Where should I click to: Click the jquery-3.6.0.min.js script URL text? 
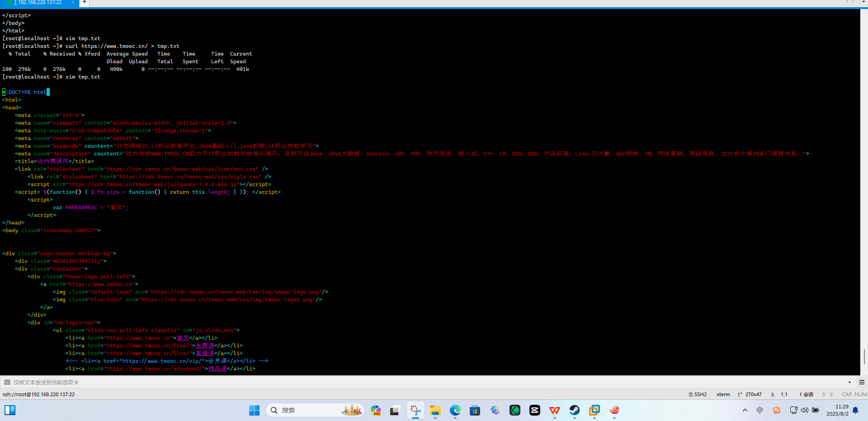152,184
